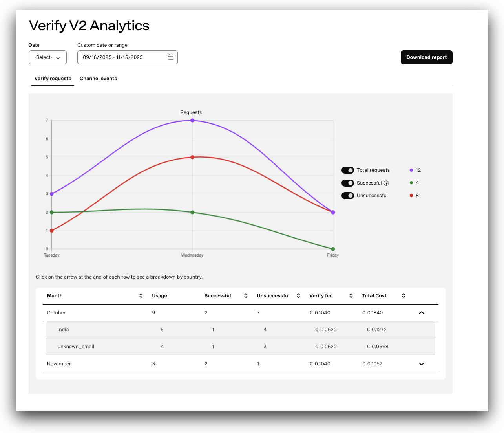Sort by the Successful column arrows

click(x=245, y=295)
